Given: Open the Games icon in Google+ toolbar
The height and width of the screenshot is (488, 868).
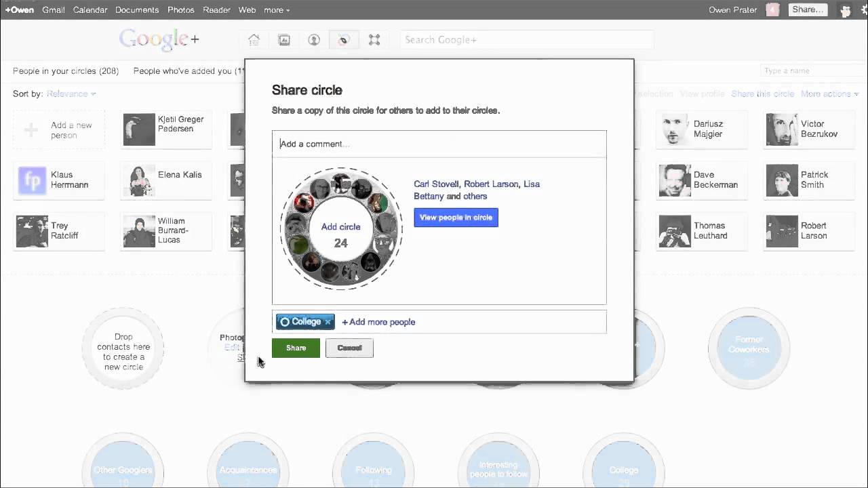Looking at the screenshot, I should click(x=374, y=40).
